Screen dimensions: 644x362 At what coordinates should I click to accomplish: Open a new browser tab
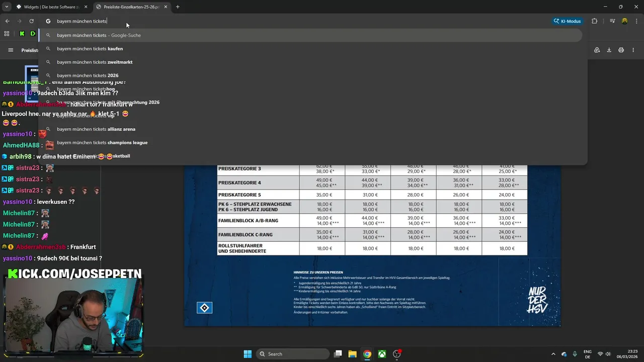click(178, 7)
